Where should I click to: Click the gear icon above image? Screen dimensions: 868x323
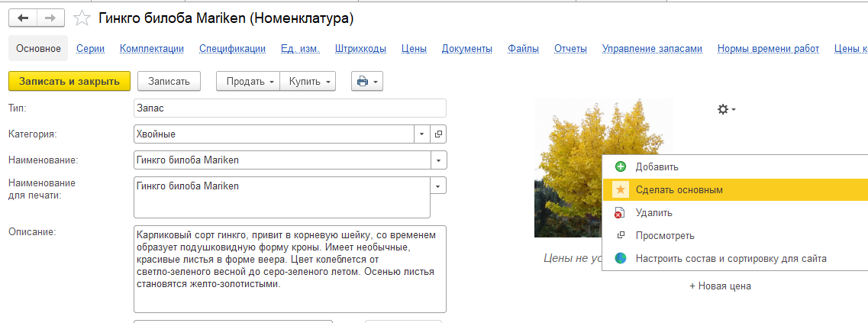point(726,109)
